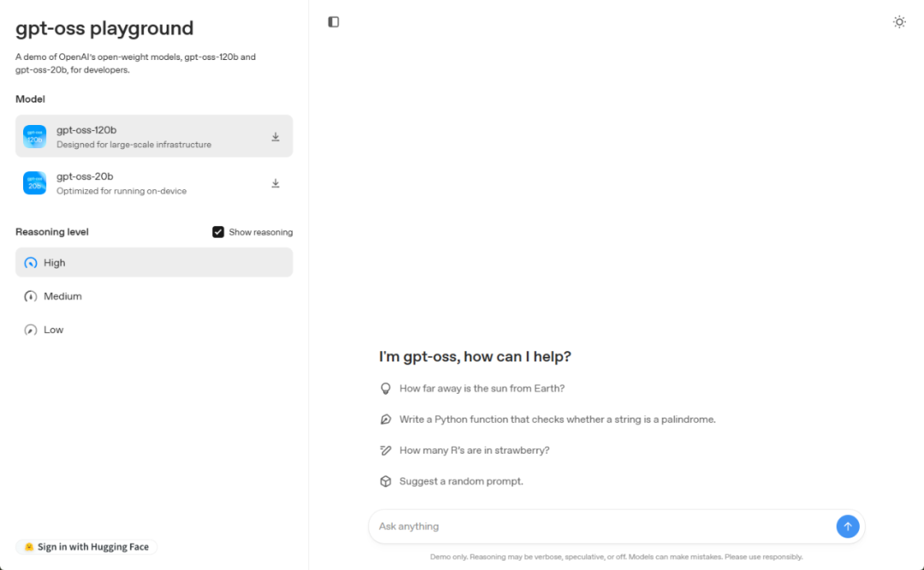Click the pencil icon beside strawberry question
The width and height of the screenshot is (924, 570).
[x=385, y=450]
